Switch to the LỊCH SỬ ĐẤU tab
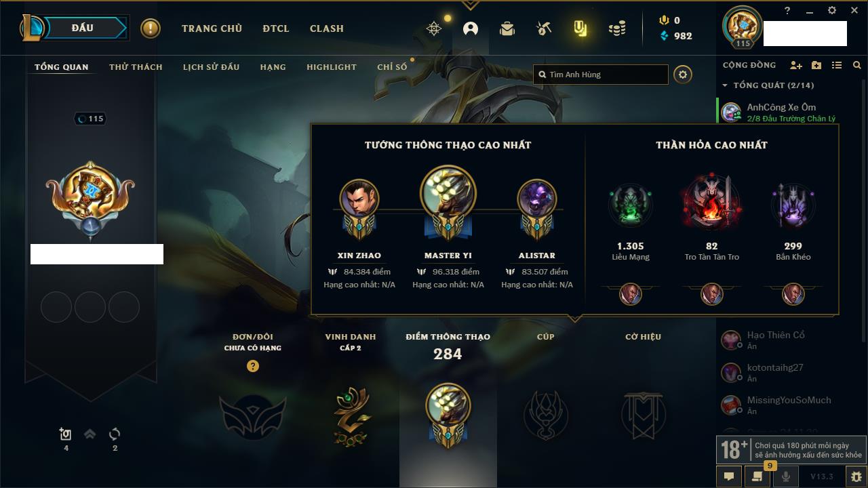Viewport: 868px width, 488px height. [212, 67]
